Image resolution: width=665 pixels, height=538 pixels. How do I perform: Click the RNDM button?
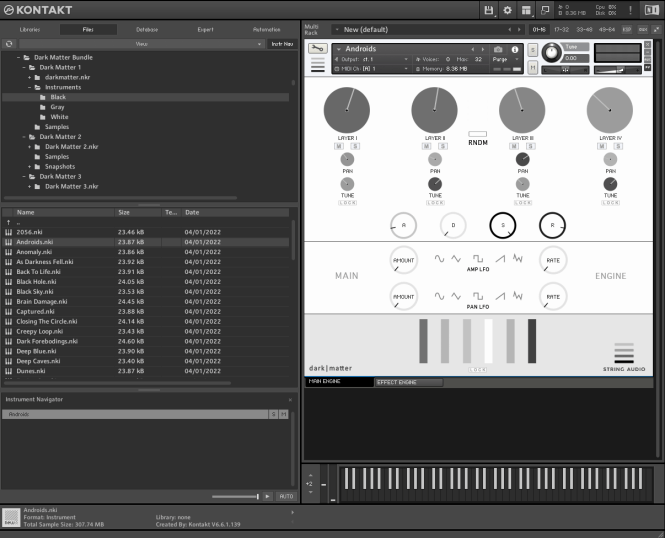477,134
